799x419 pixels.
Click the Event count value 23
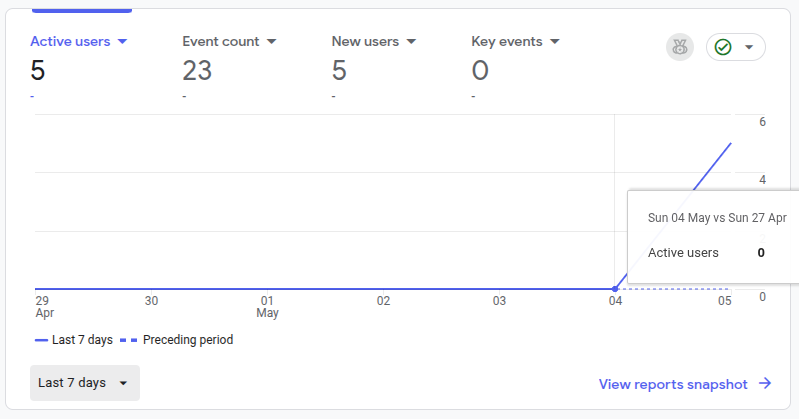point(197,70)
